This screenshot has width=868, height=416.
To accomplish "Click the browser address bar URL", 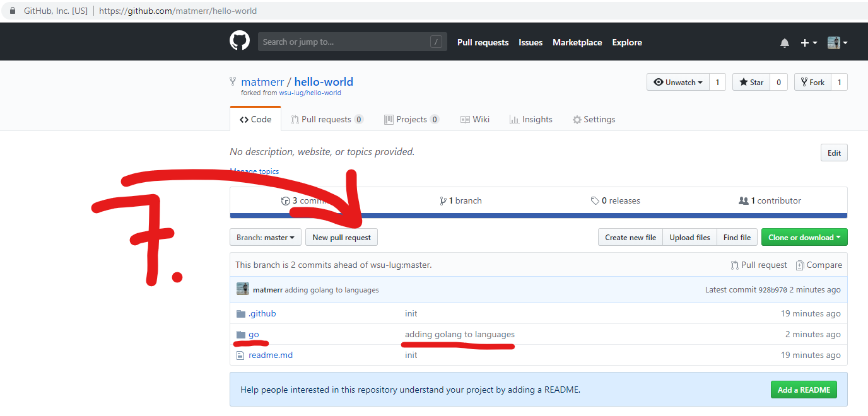I will tap(178, 11).
